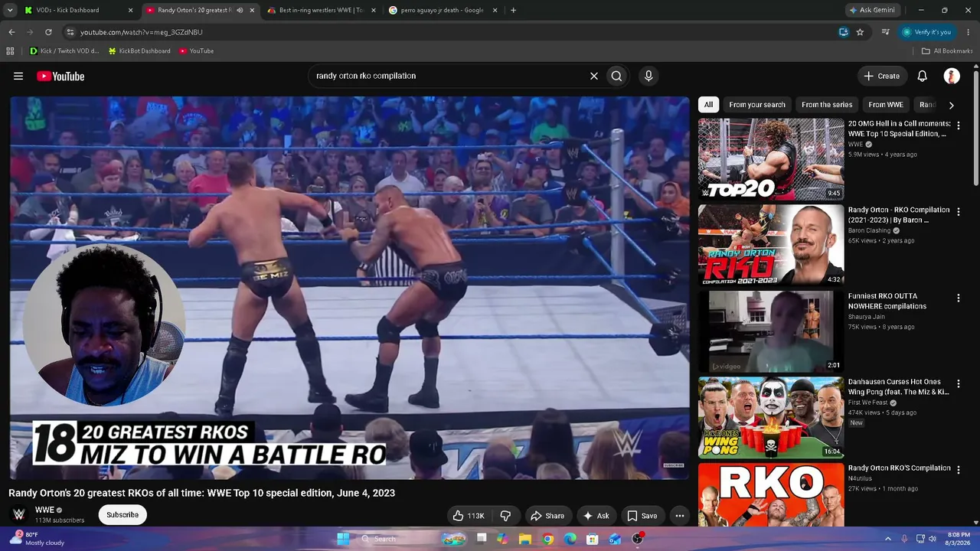Select the From your search chip
This screenshot has width=980, height=551.
tap(757, 105)
